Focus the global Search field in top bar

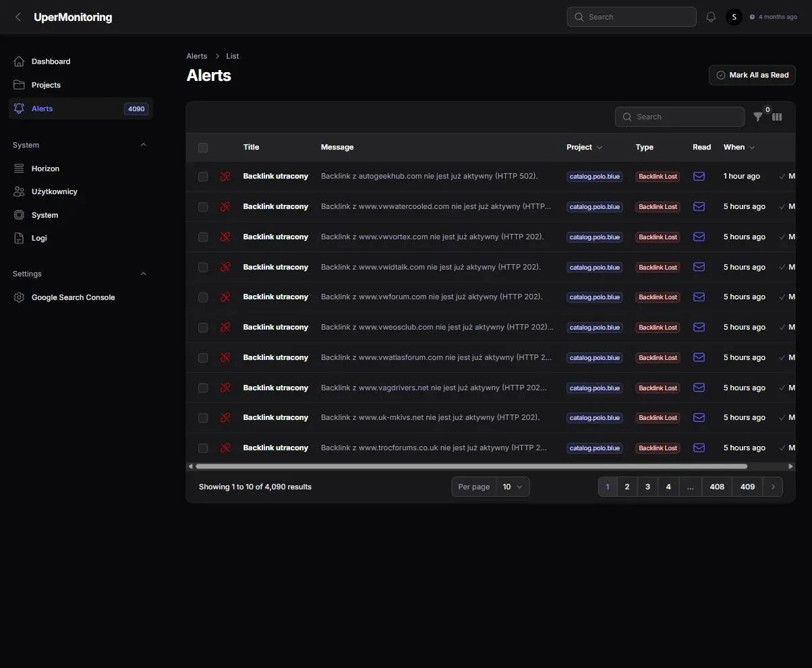point(631,17)
